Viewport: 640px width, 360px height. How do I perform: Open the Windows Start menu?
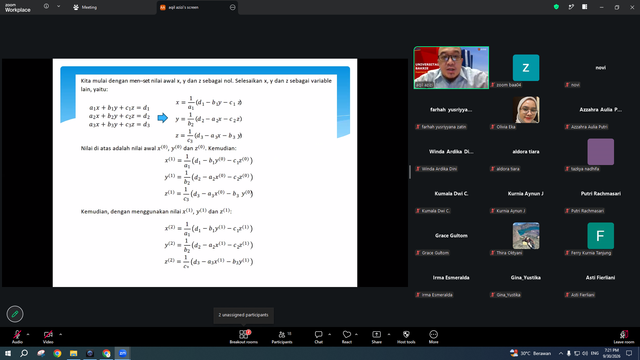click(8, 353)
